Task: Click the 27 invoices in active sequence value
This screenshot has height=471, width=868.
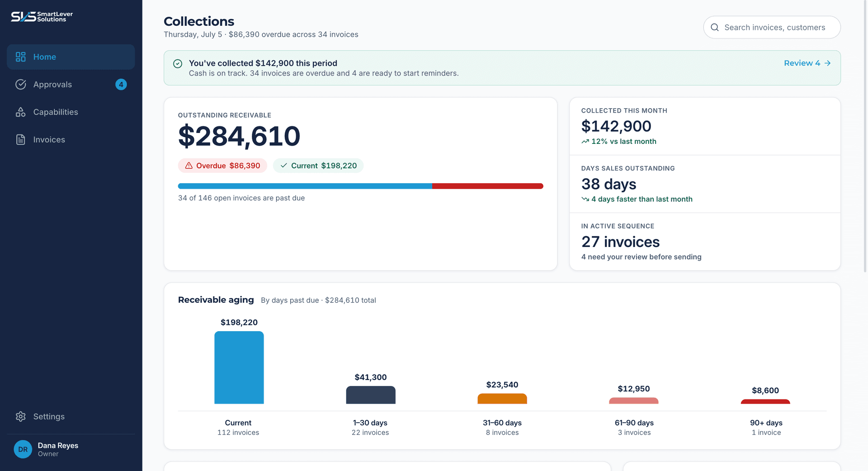Action: tap(620, 242)
